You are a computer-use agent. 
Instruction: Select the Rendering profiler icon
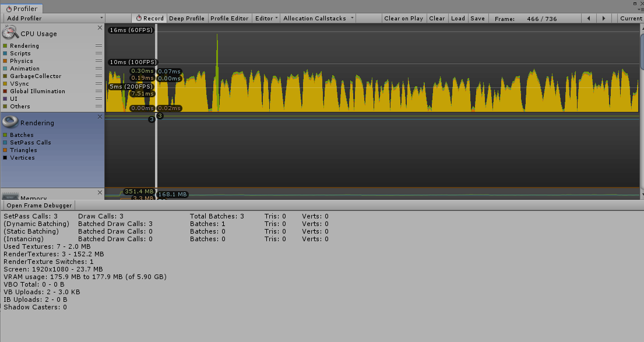coord(10,122)
